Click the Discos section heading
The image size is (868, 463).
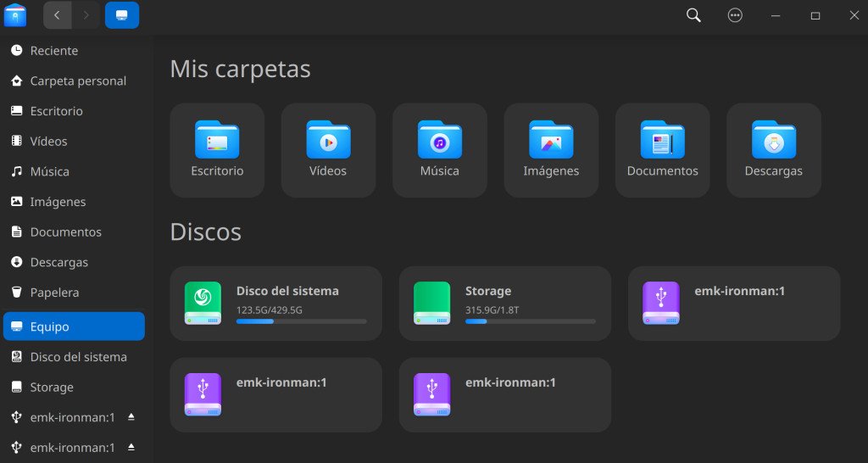(x=206, y=232)
